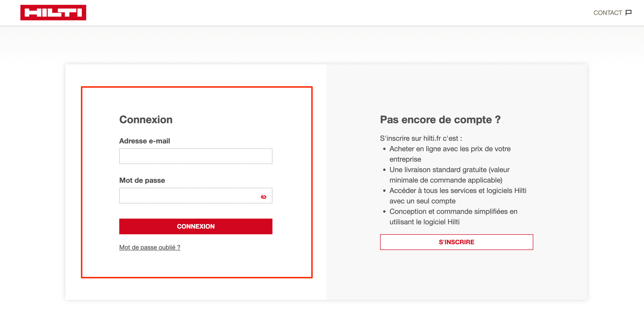Click the contact flag icon

click(629, 13)
